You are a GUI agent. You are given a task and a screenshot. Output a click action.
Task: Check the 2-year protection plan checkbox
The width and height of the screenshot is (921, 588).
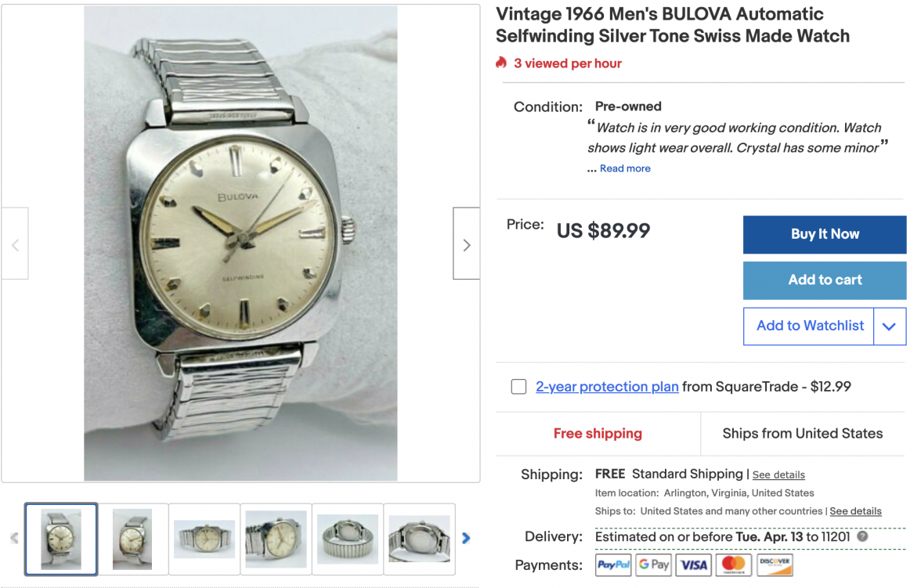[x=518, y=387]
